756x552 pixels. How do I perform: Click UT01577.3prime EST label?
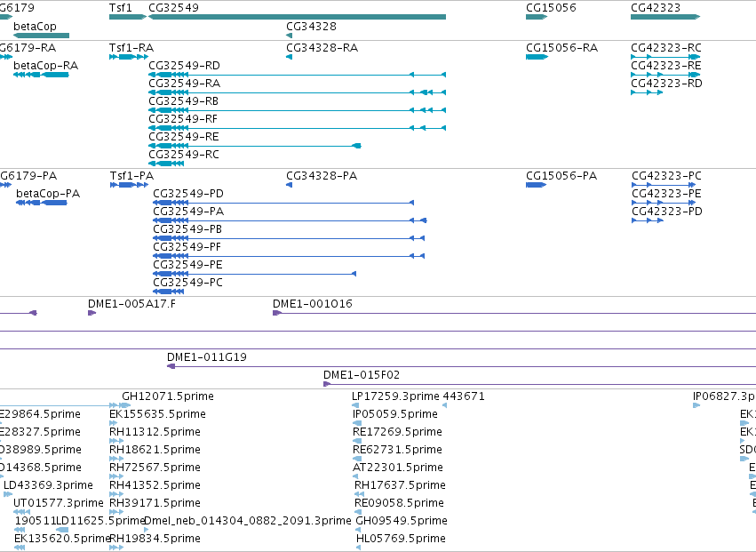59,504
